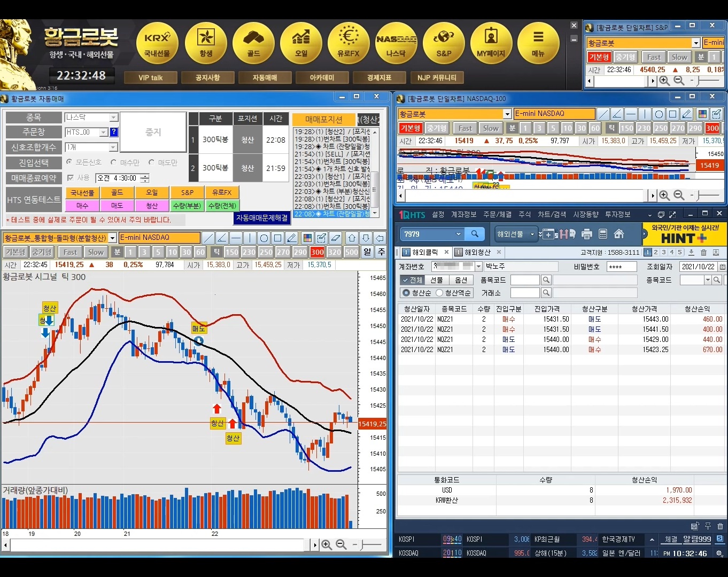
Task: Click printer icon in 1QHTS toolbar
Action: pos(587,234)
